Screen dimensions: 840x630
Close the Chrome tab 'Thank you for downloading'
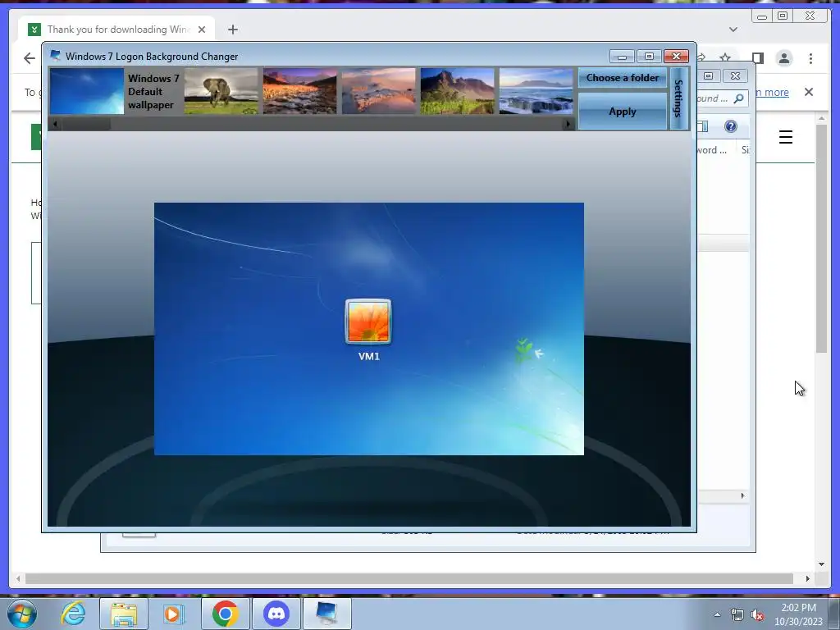click(202, 30)
